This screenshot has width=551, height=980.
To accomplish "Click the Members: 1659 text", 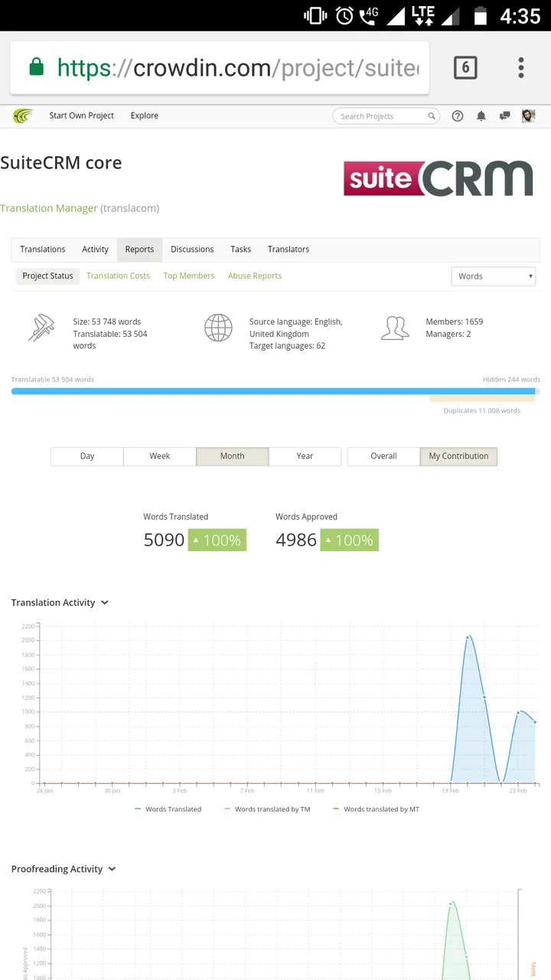I will coord(455,322).
